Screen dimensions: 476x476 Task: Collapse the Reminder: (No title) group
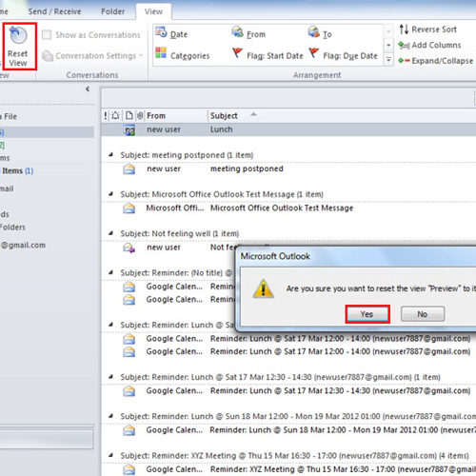click(x=110, y=272)
